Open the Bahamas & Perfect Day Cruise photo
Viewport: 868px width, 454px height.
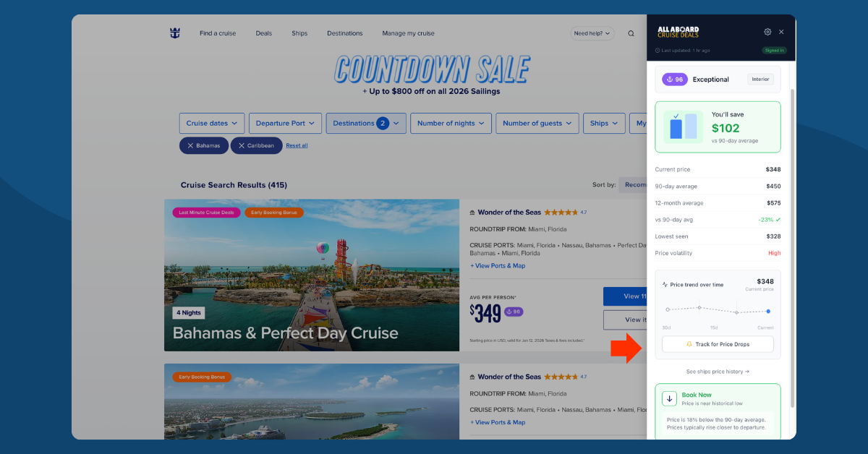point(311,275)
